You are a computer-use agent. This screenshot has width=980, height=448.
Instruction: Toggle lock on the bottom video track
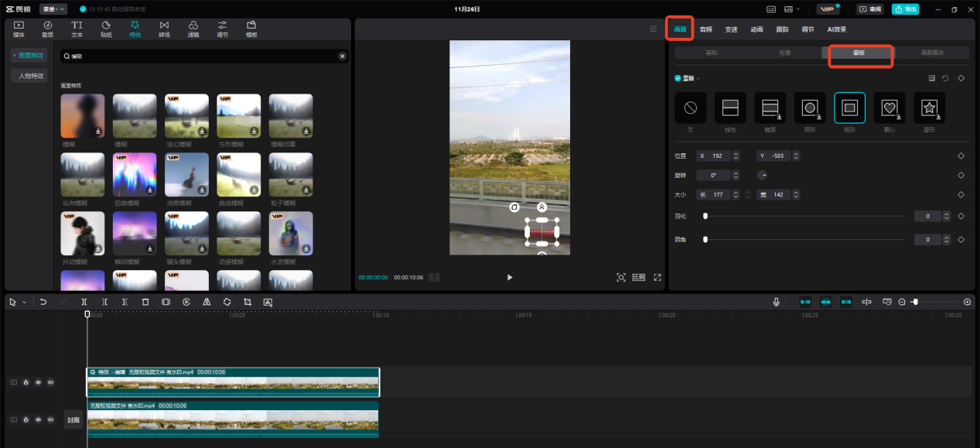tap(26, 419)
